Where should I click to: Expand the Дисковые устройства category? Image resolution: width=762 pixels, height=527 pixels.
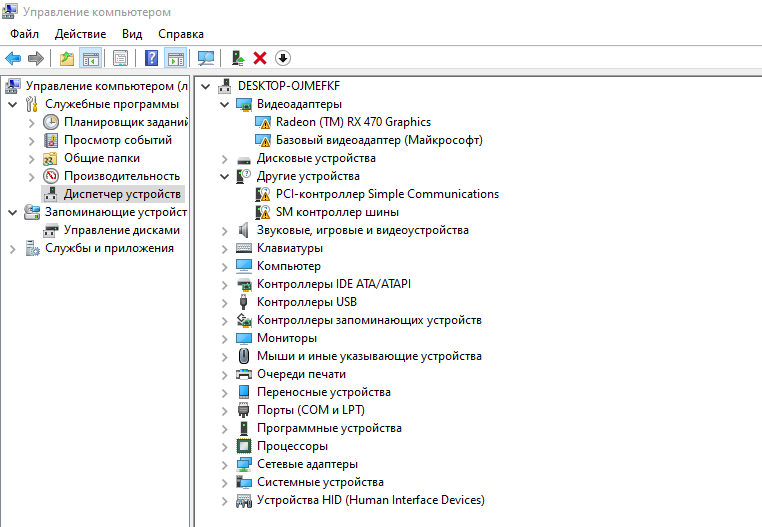tap(224, 159)
